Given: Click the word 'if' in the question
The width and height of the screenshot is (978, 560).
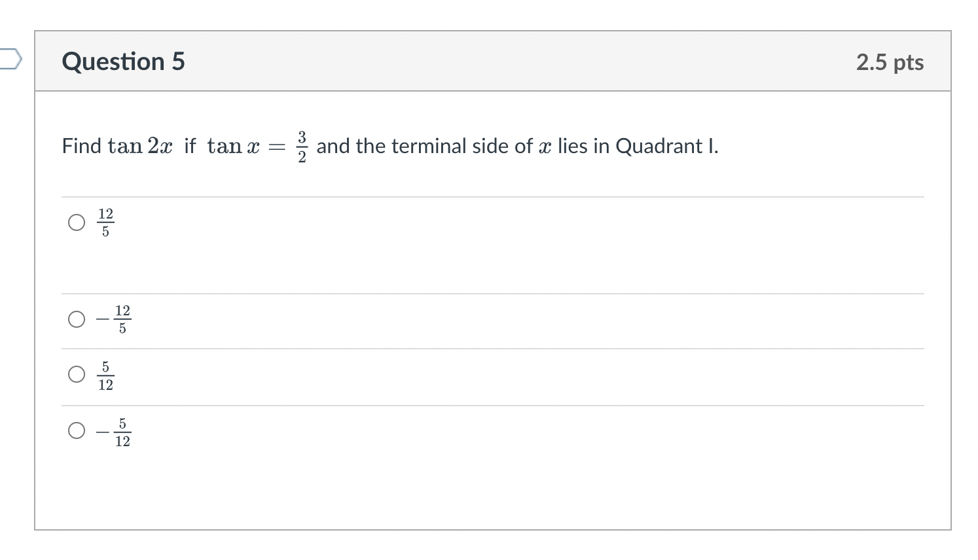Looking at the screenshot, I should (190, 146).
